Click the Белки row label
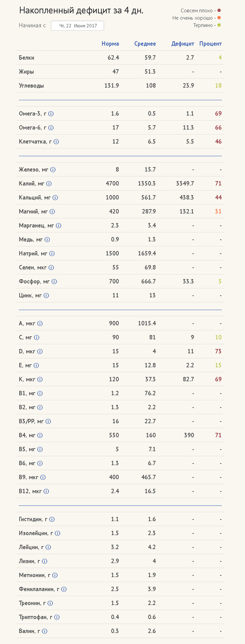The width and height of the screenshot is (245, 644). [x=27, y=58]
